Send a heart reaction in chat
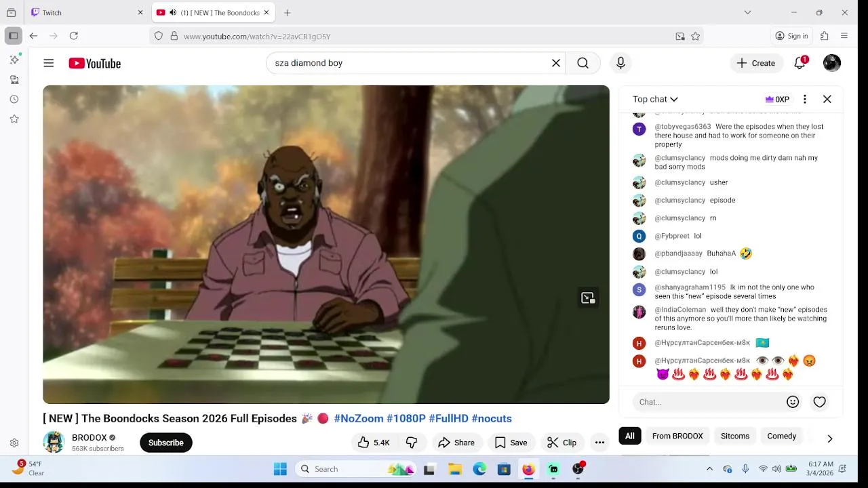868x488 pixels. click(820, 402)
